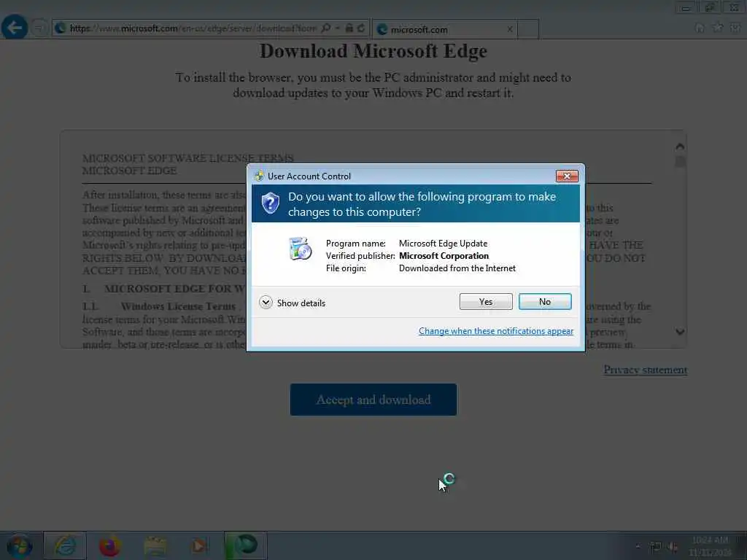Open Favorites star icon
Screen dimensions: 747x560
tap(717, 28)
